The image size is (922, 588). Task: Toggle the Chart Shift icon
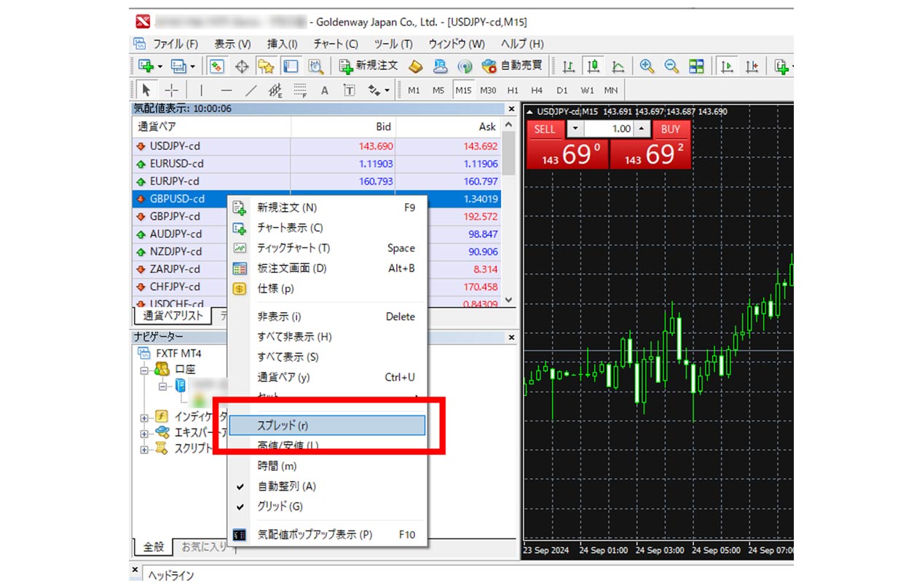click(752, 66)
